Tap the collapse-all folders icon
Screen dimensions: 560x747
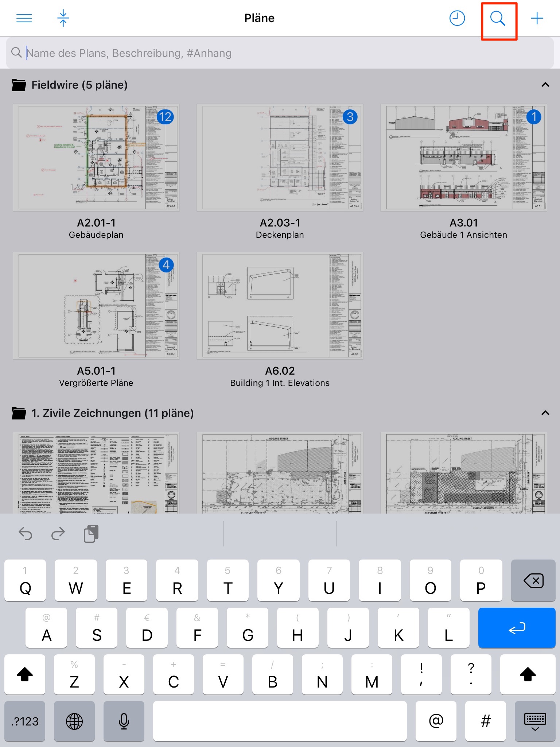tap(63, 18)
